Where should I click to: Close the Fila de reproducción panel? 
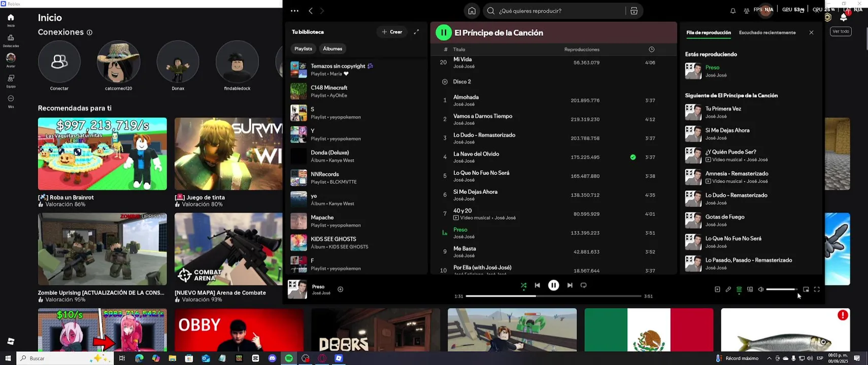click(x=811, y=32)
